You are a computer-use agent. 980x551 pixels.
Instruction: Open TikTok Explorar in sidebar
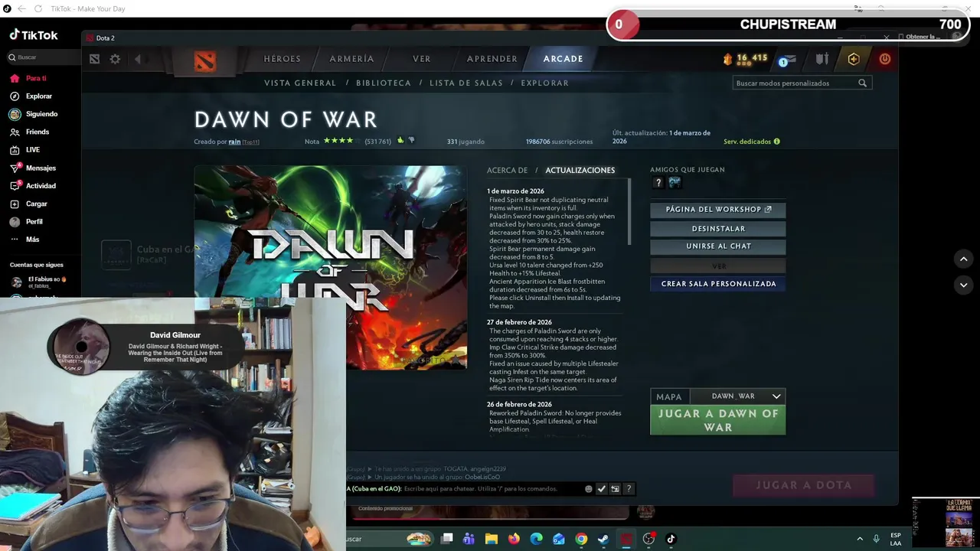31,96
